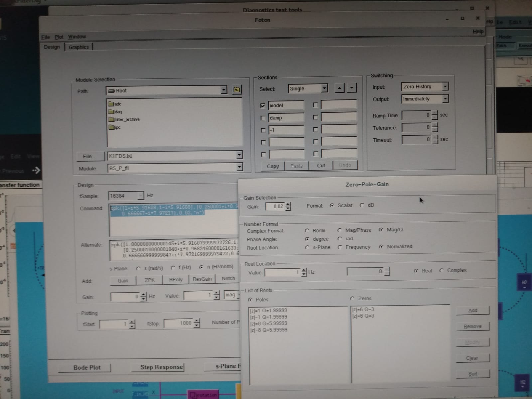The width and height of the screenshot is (532, 399).
Task: Select dB gain format
Action: coord(362,205)
